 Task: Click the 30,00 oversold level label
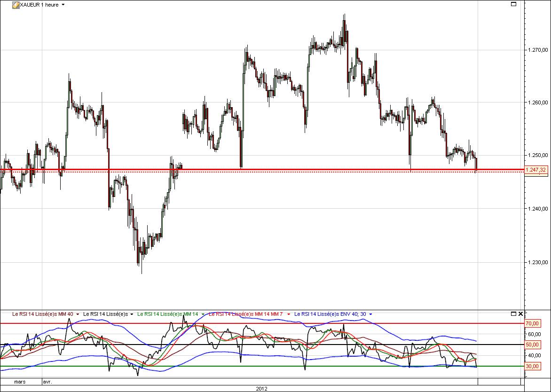coord(532,366)
